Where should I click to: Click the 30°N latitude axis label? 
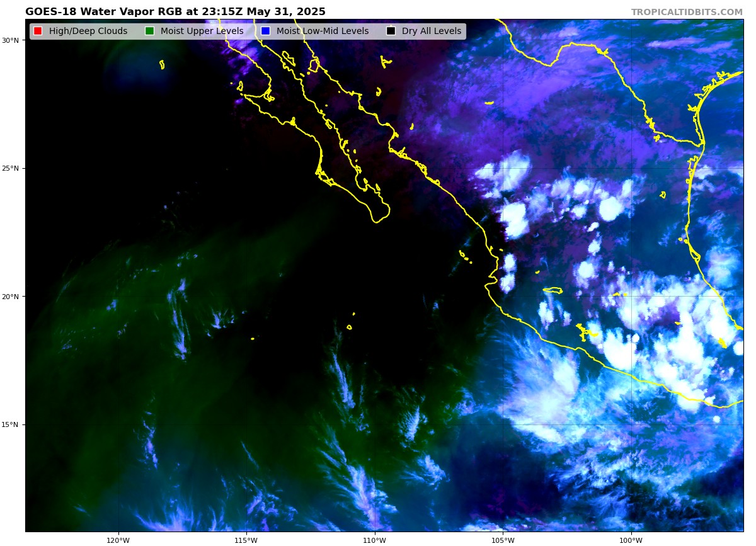pos(10,40)
